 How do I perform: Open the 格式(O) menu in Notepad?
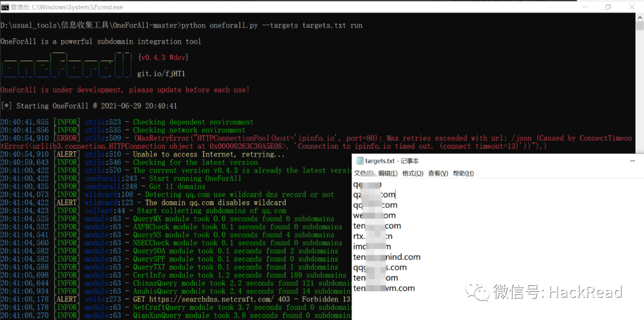[x=413, y=174]
